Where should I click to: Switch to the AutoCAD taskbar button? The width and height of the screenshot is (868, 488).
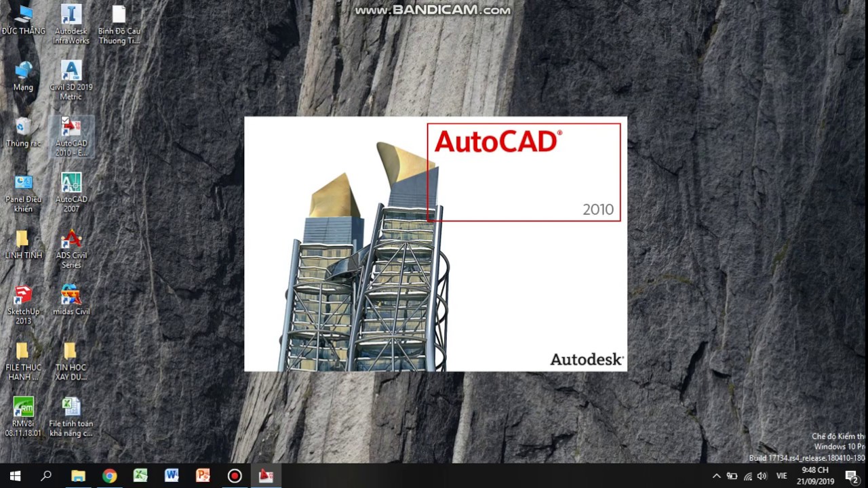click(266, 476)
